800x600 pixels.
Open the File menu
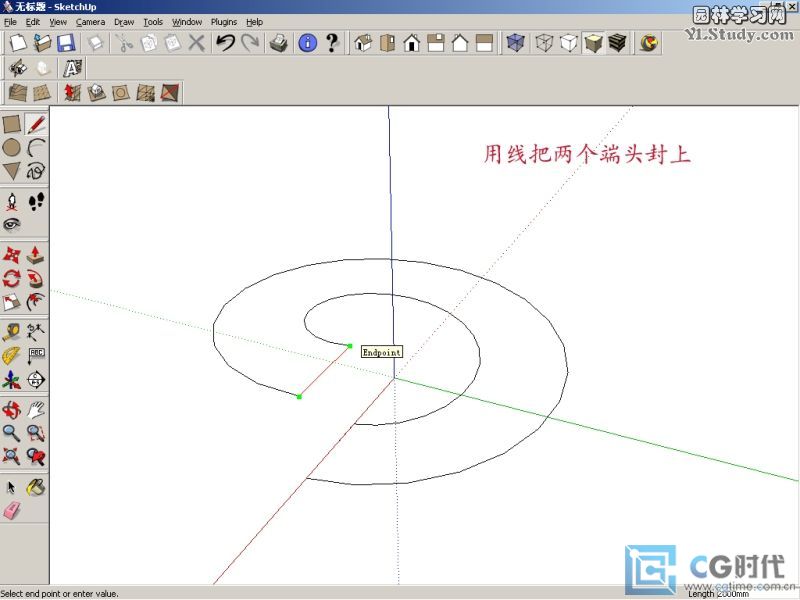pos(10,22)
